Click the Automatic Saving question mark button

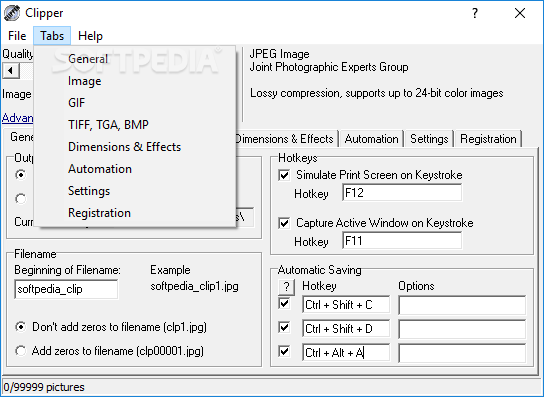(x=287, y=287)
